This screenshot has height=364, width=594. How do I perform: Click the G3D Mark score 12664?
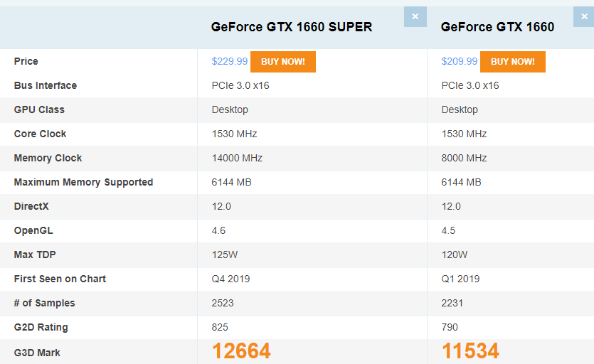[241, 351]
